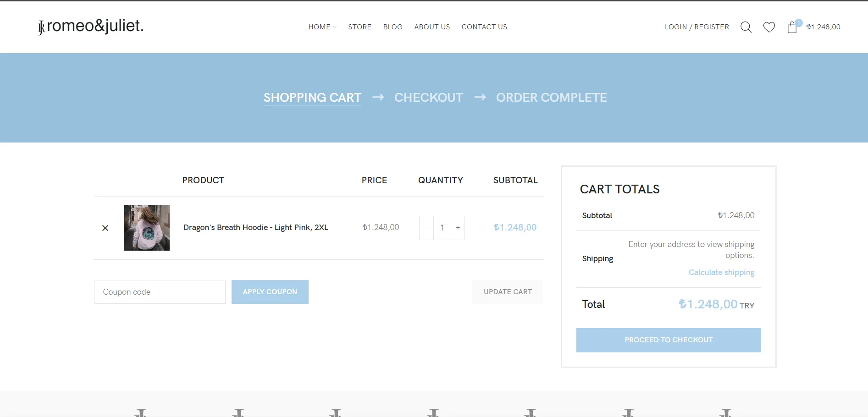Expand Calculate shipping link
868x417 pixels.
pos(721,272)
